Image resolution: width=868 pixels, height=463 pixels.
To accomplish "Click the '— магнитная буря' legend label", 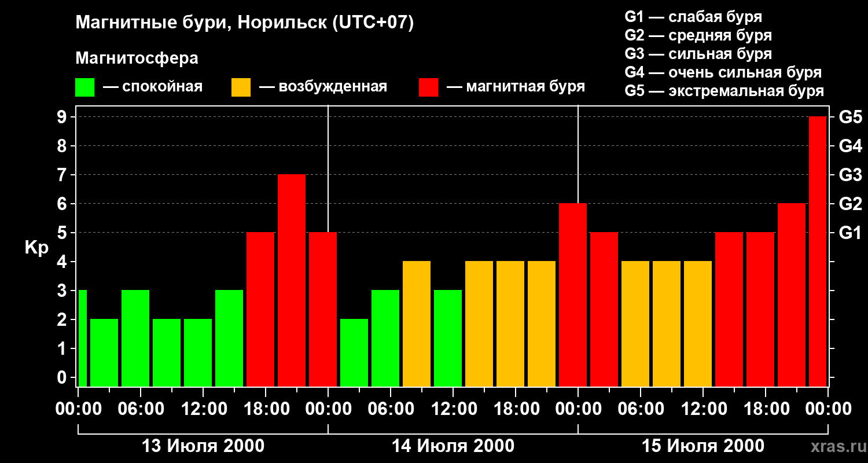I will click(516, 87).
